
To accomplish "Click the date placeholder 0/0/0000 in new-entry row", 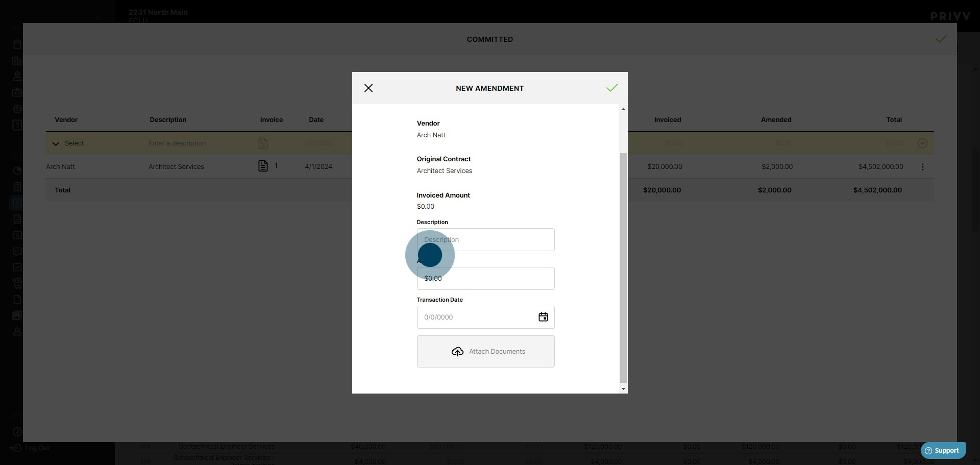I will click(x=319, y=143).
